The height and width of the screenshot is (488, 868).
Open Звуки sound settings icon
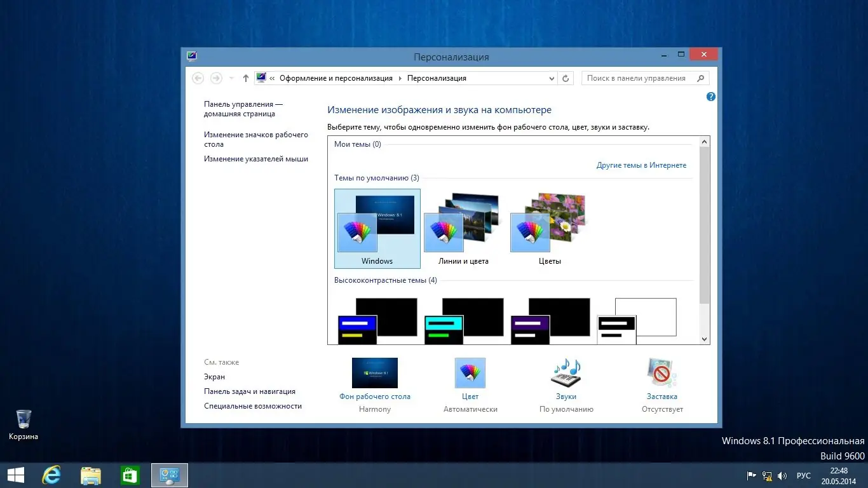565,373
